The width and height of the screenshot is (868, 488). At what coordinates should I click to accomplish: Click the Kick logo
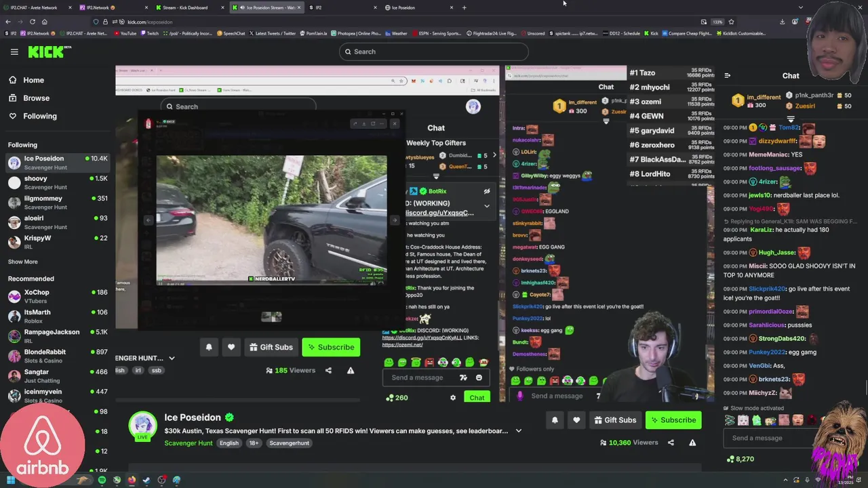(50, 52)
